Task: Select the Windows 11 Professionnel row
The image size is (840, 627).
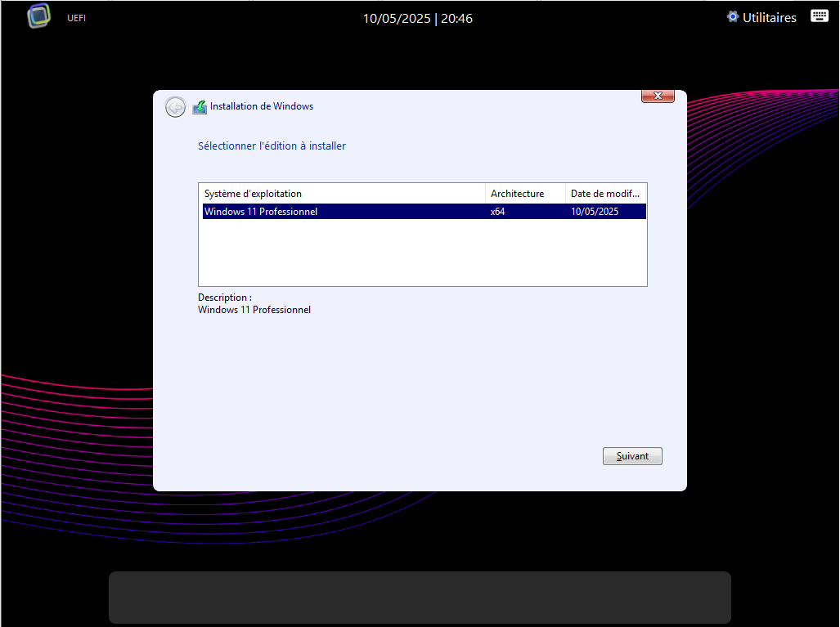Action: [424, 212]
